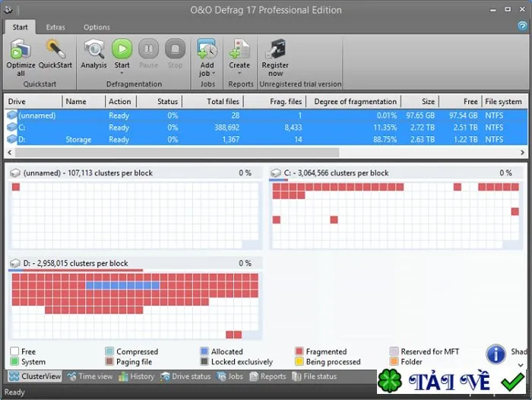
Task: Open the History tab
Action: tap(137, 376)
